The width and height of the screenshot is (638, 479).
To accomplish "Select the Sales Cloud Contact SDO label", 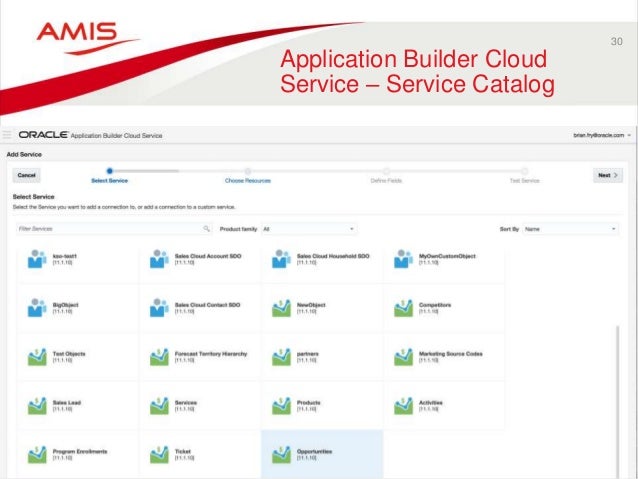I will coord(208,305).
